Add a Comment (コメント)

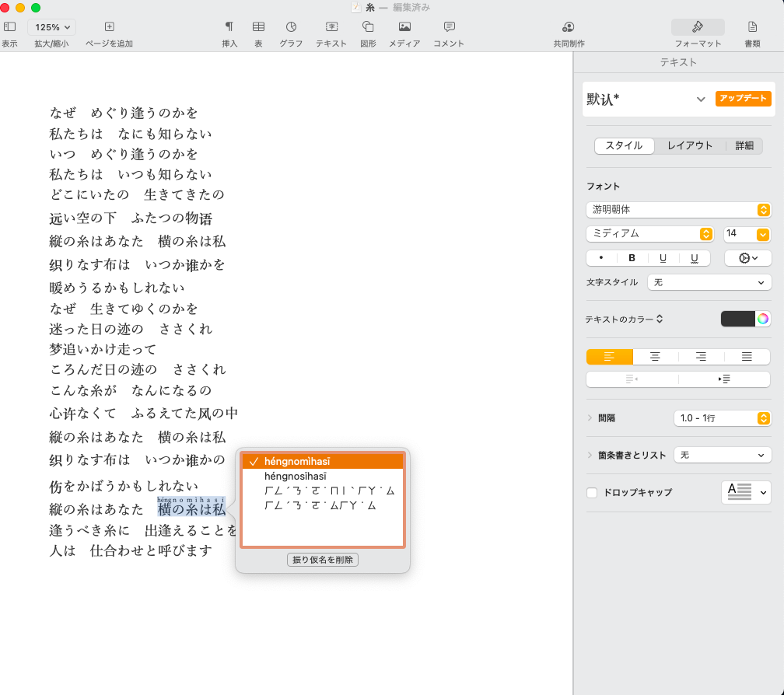pos(449,27)
